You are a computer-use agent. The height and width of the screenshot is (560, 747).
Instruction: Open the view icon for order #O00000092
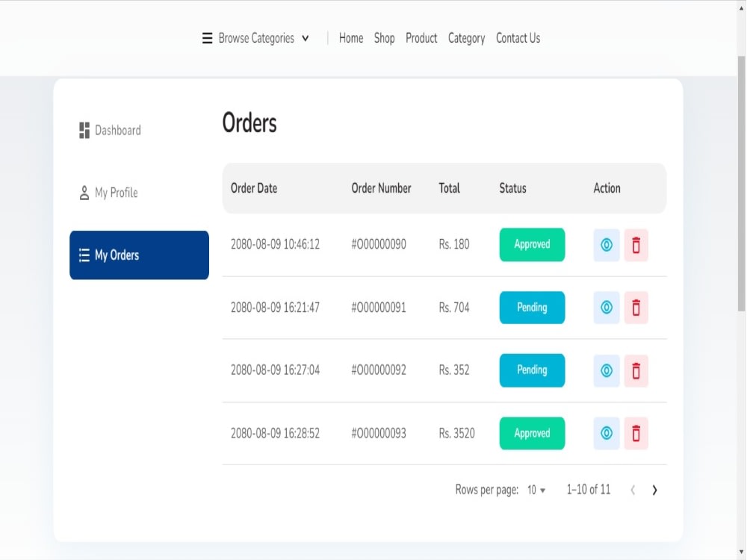[606, 370]
